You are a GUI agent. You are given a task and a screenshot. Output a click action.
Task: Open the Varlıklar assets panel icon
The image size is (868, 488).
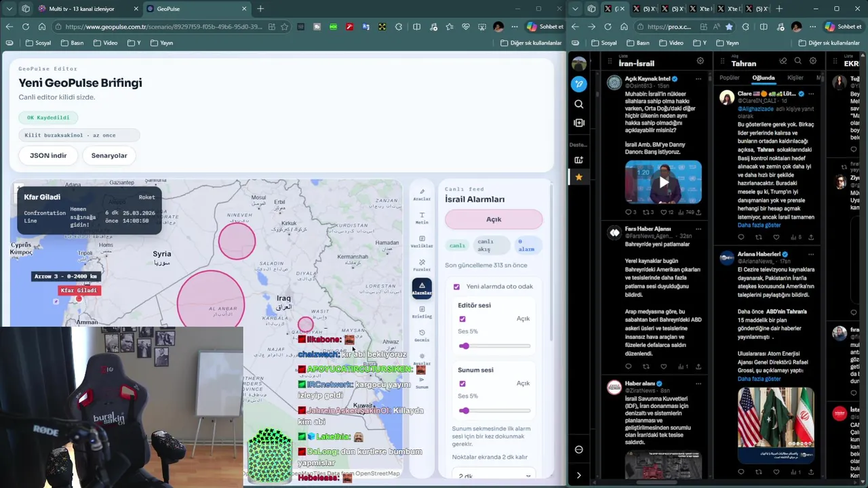(x=422, y=242)
